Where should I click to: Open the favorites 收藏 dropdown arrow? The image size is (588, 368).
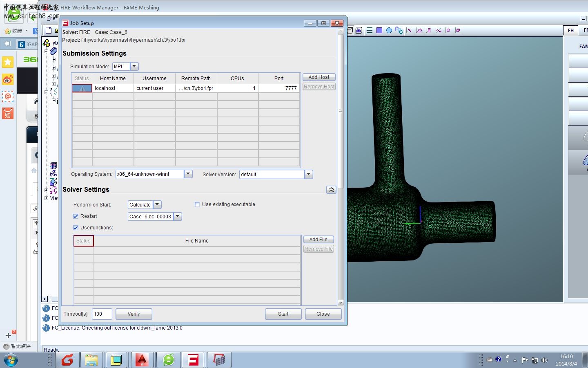pos(27,31)
